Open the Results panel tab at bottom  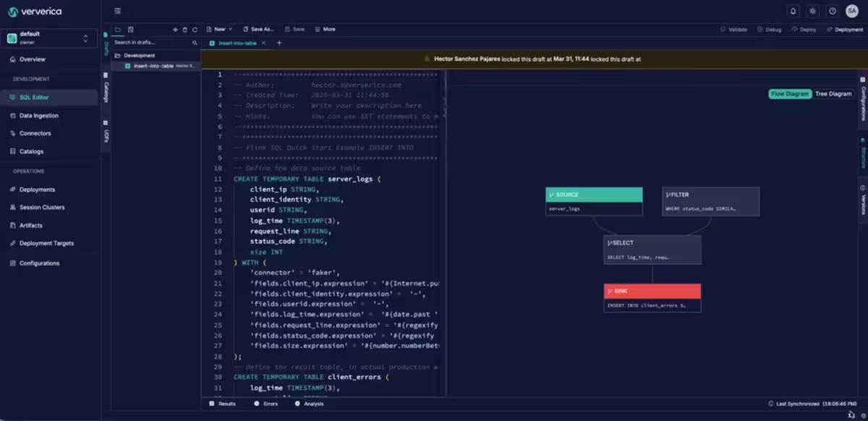(223, 404)
